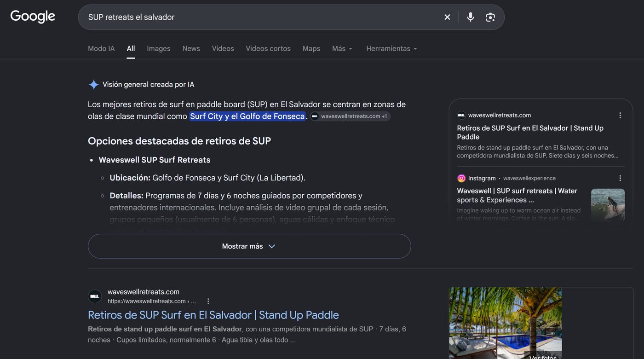Click the 'Detalles:' paragraph text
The height and width of the screenshot is (359, 644).
coord(252,213)
